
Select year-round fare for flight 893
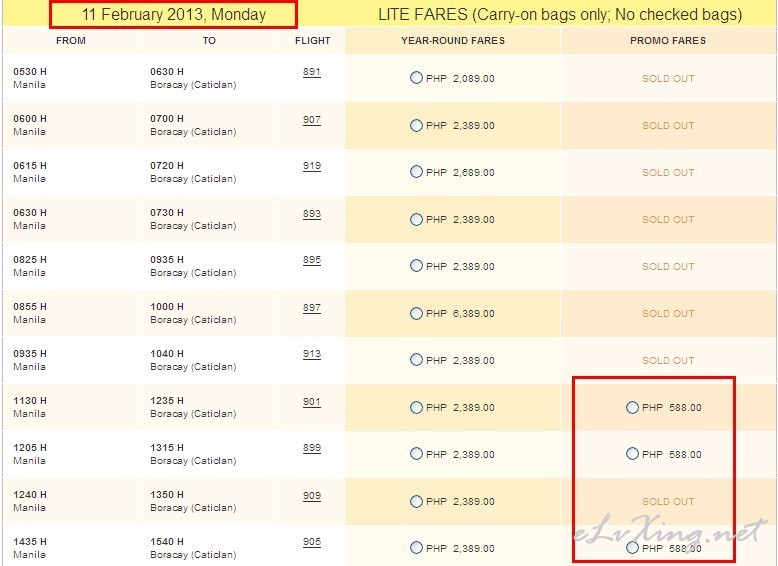coord(416,219)
